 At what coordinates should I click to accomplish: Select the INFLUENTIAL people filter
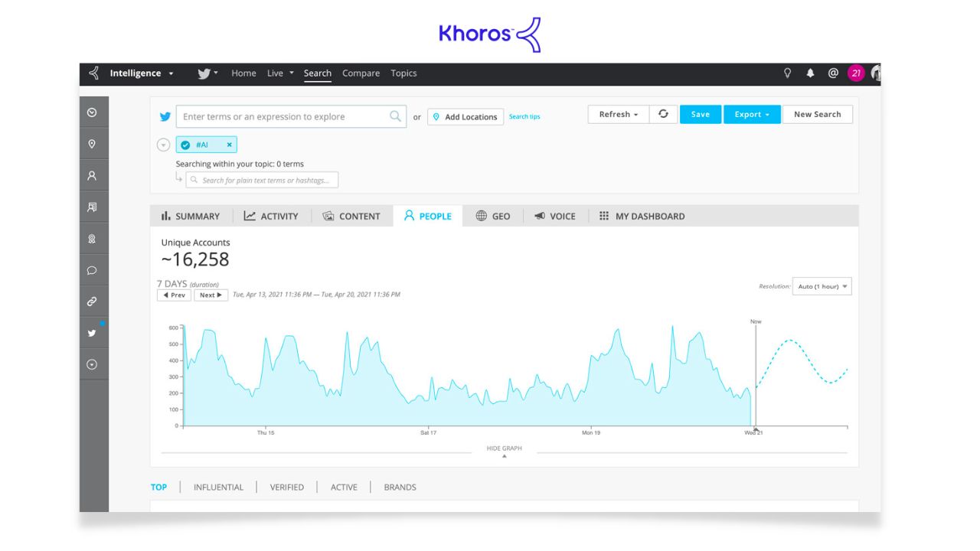(x=218, y=487)
